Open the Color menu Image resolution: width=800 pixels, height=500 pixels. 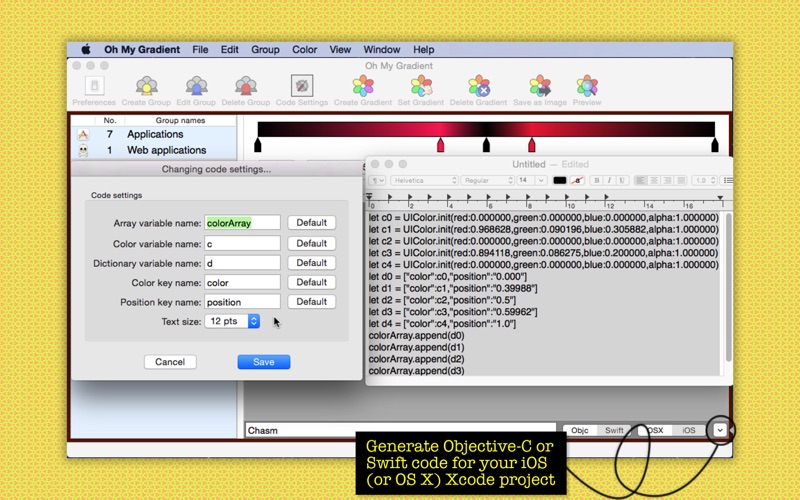305,49
